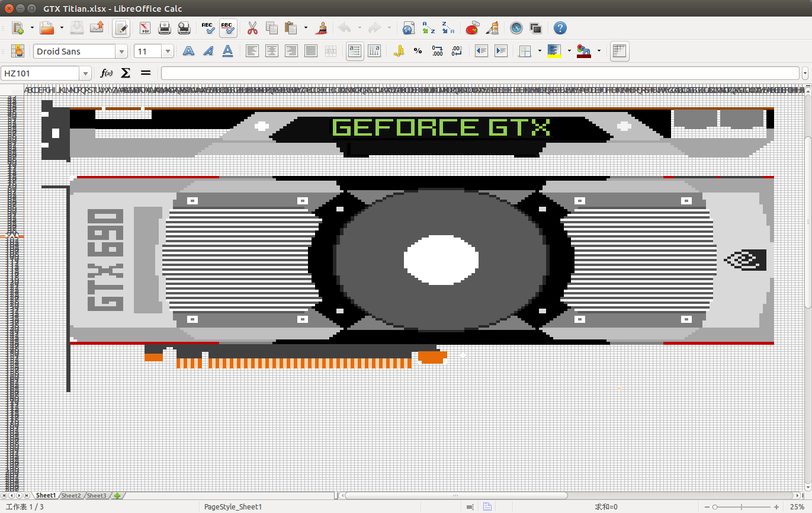Open LibreOffice Help question mark icon
The width and height of the screenshot is (812, 513).
[x=560, y=28]
